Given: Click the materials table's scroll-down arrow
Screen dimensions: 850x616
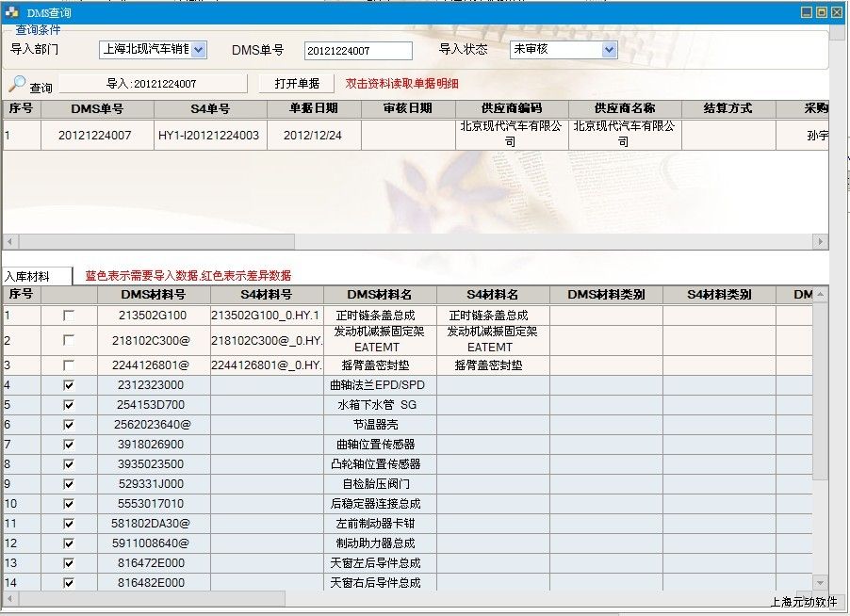Looking at the screenshot, I should 820,583.
